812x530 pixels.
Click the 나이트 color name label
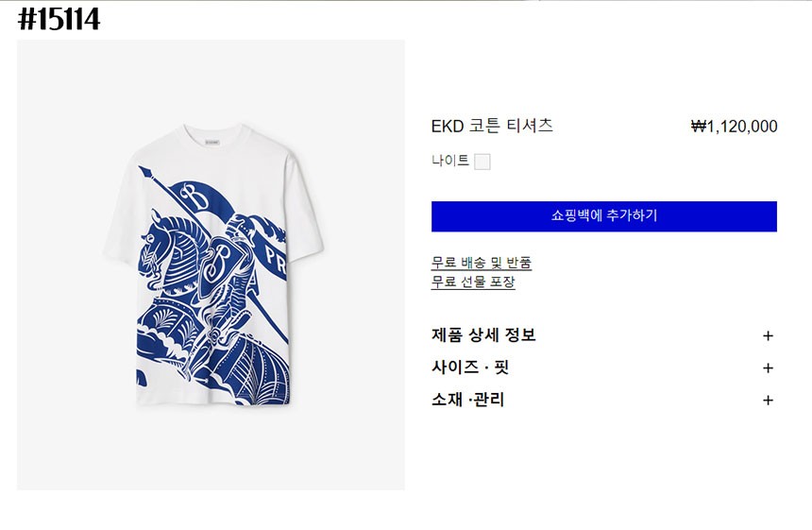(x=450, y=161)
